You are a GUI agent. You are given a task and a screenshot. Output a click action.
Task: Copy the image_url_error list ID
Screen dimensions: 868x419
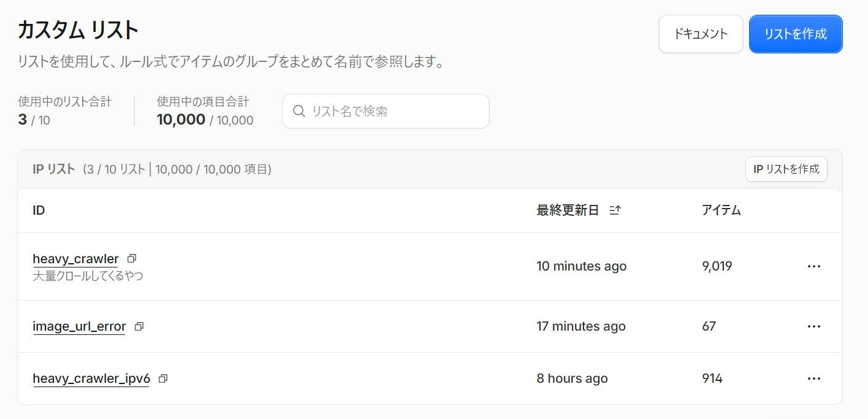coord(139,326)
